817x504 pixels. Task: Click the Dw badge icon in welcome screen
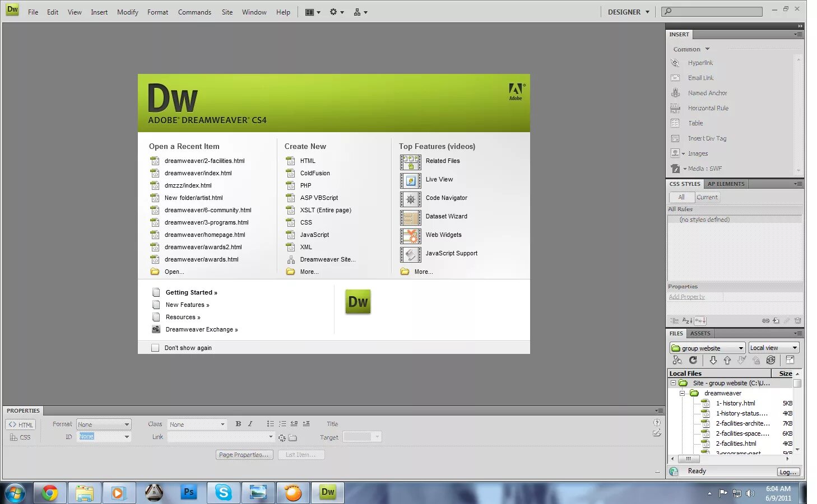pyautogui.click(x=358, y=302)
